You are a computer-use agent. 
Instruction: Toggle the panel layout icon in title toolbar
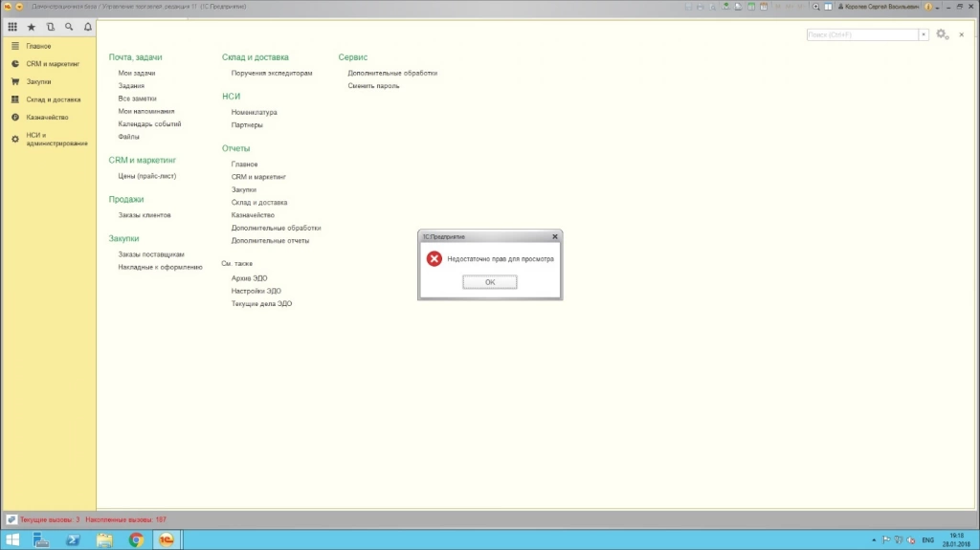tap(828, 7)
